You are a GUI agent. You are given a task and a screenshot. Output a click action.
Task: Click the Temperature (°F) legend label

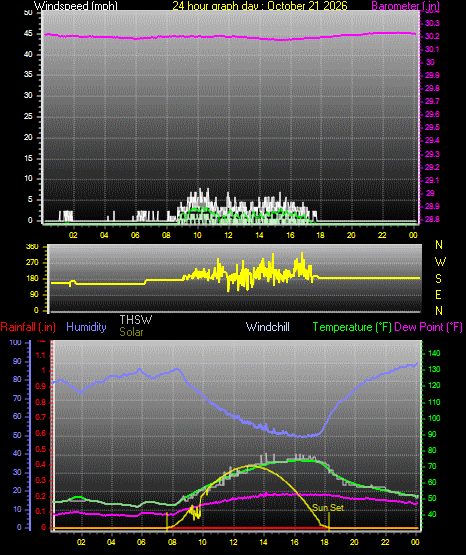tap(352, 327)
